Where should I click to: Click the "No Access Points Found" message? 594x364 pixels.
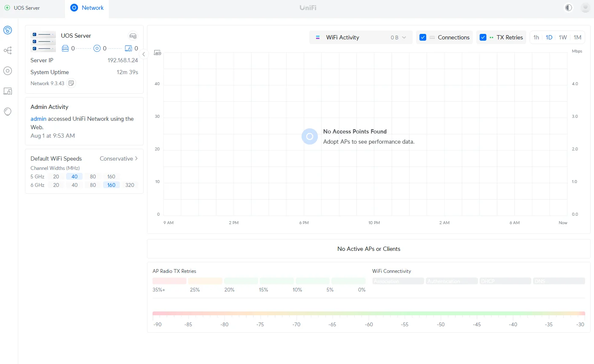[355, 131]
